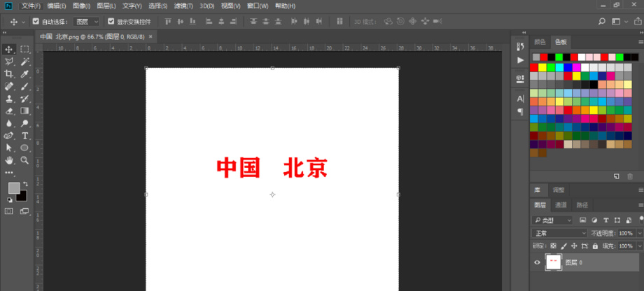This screenshot has width=644, height=291.
Task: Open the 滤镜(T) menu
Action: coord(183,6)
